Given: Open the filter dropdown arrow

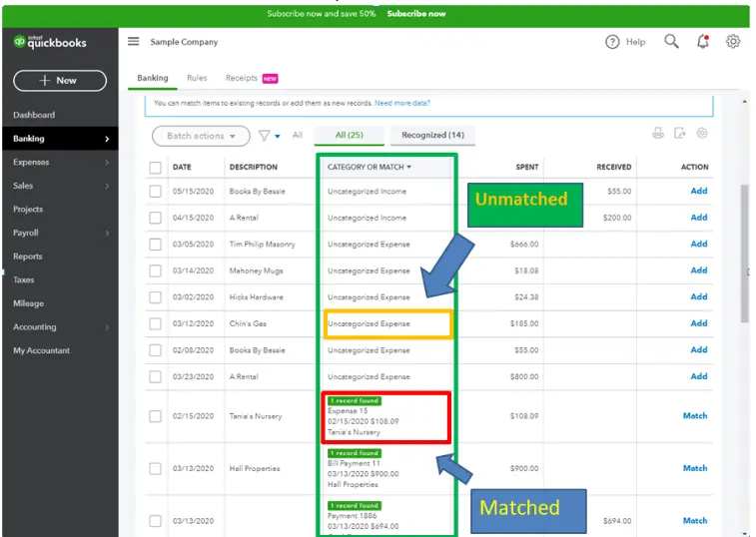Looking at the screenshot, I should point(278,137).
